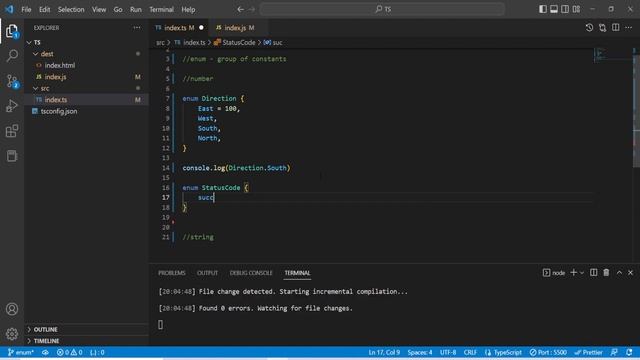Toggle the secondary side bar layout icon
This screenshot has width=640, height=360.
click(x=565, y=9)
